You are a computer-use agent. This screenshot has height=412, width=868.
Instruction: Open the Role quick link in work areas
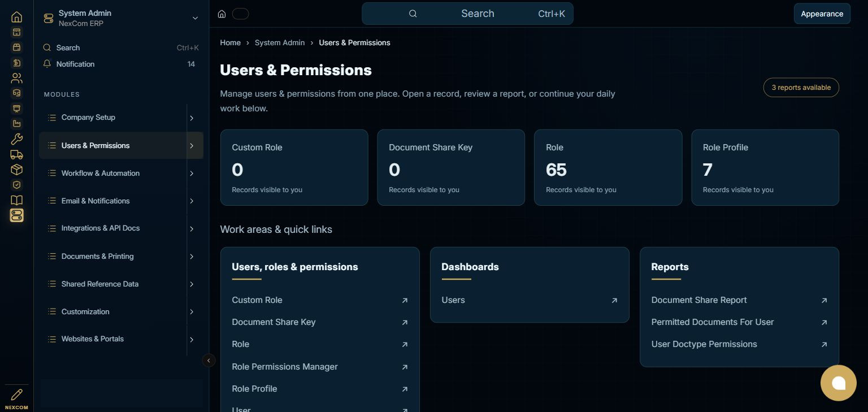point(320,344)
